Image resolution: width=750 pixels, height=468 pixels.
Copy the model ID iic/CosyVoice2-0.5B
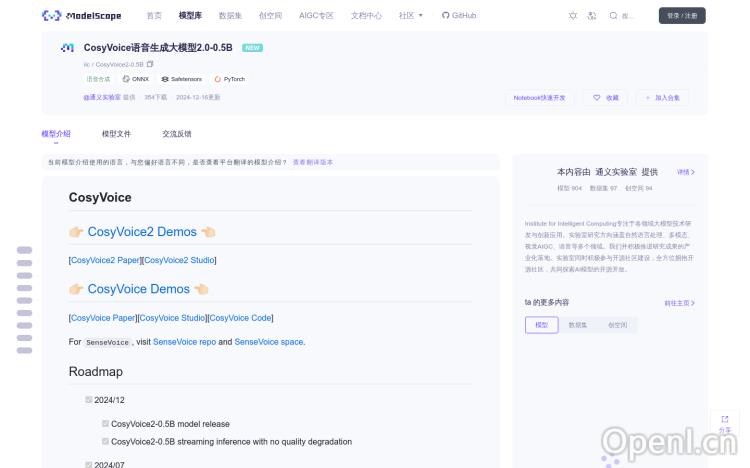150,64
